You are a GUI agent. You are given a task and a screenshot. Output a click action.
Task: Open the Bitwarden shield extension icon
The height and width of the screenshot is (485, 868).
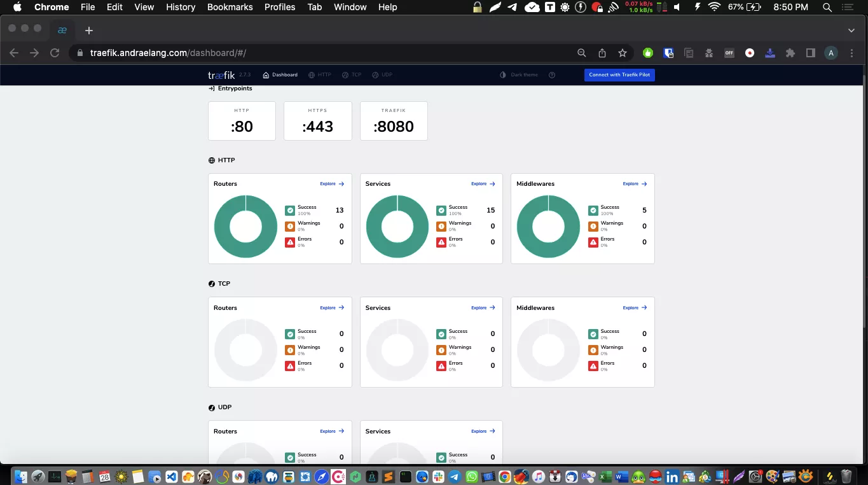668,53
